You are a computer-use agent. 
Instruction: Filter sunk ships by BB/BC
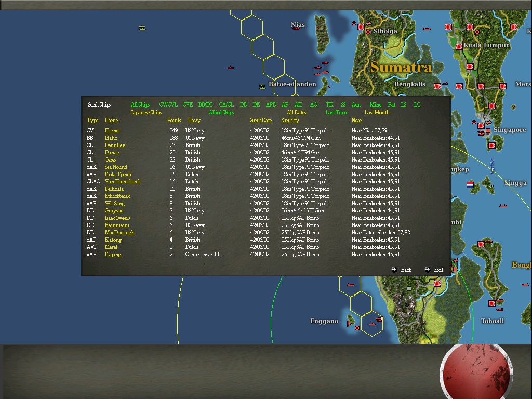(x=205, y=104)
